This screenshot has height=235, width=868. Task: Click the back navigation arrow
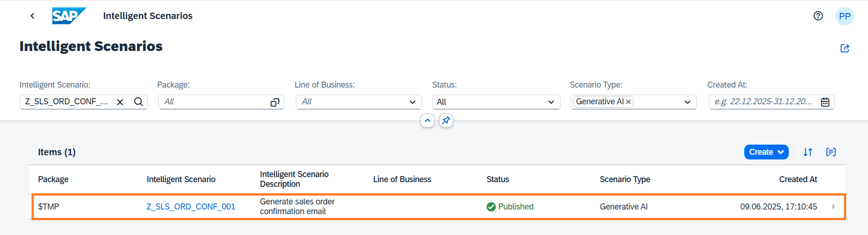pos(32,16)
